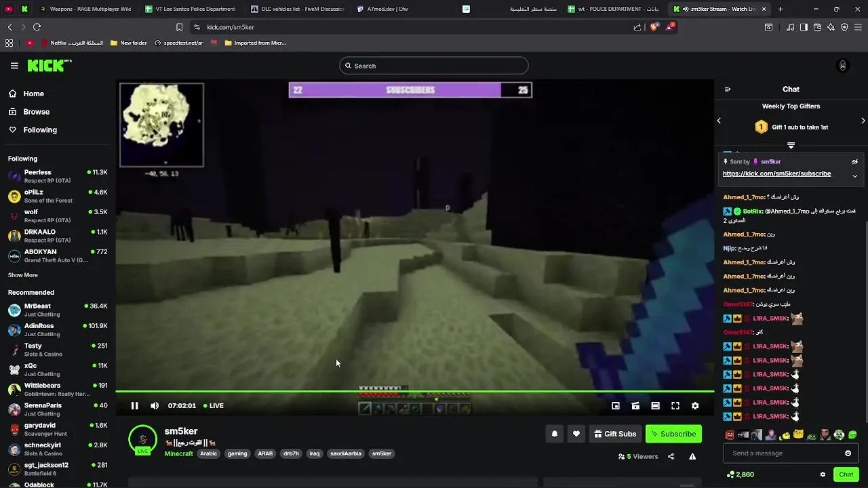Image resolution: width=868 pixels, height=488 pixels.
Task: Open MrBeast recommended channel
Action: tap(58, 310)
